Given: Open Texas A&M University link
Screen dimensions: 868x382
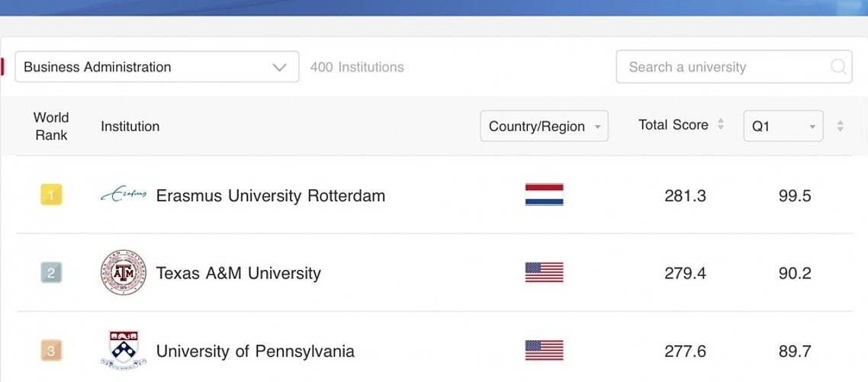Looking at the screenshot, I should pos(239,273).
